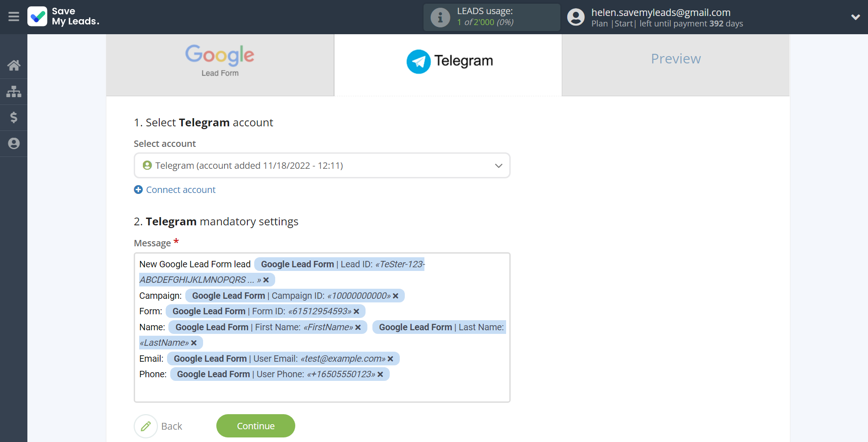
Task: Click the green Continue button
Action: point(256,426)
